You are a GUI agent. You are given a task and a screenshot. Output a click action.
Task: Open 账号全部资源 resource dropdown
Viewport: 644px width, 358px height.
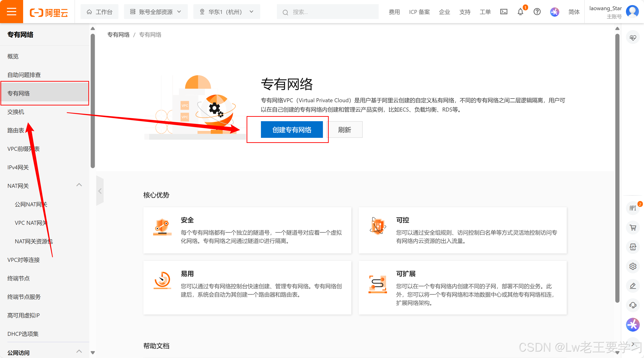(155, 12)
